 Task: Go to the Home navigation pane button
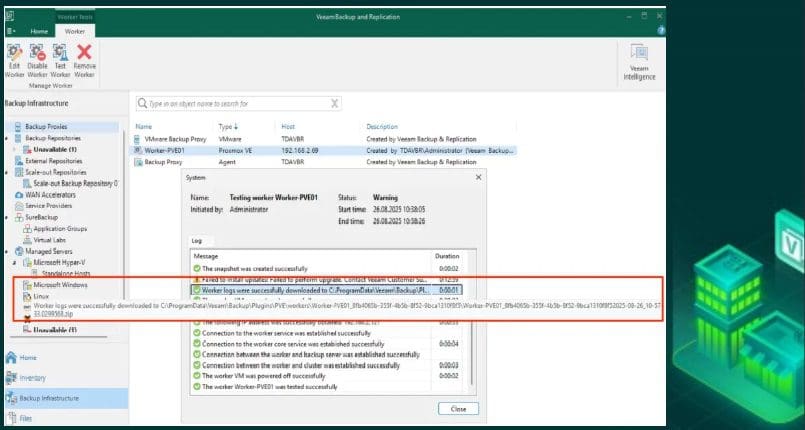[x=30, y=357]
